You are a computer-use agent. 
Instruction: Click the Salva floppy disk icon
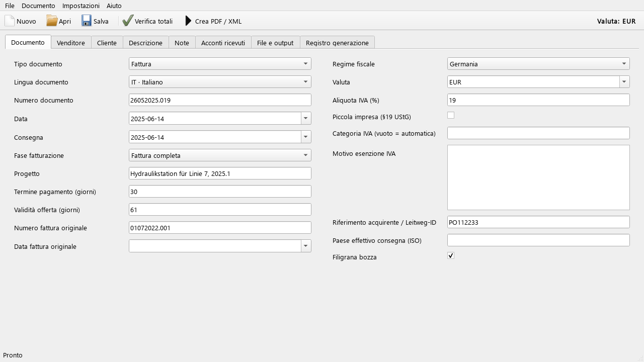pyautogui.click(x=87, y=21)
